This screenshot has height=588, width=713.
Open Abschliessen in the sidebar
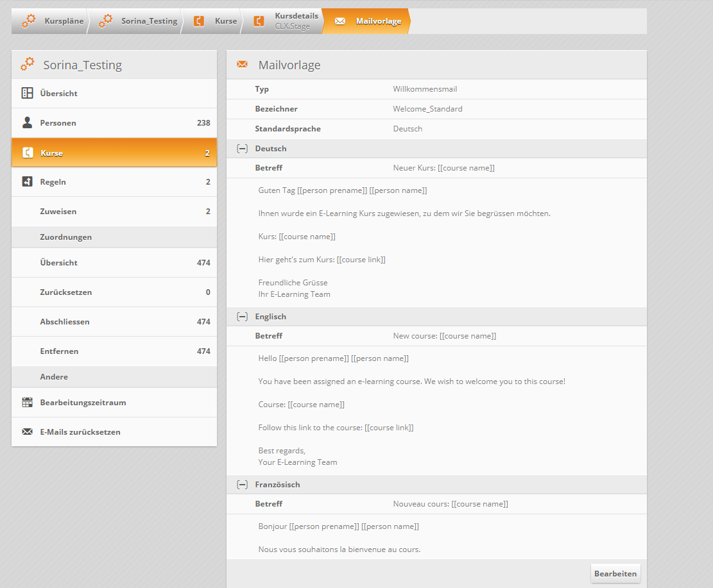[64, 322]
